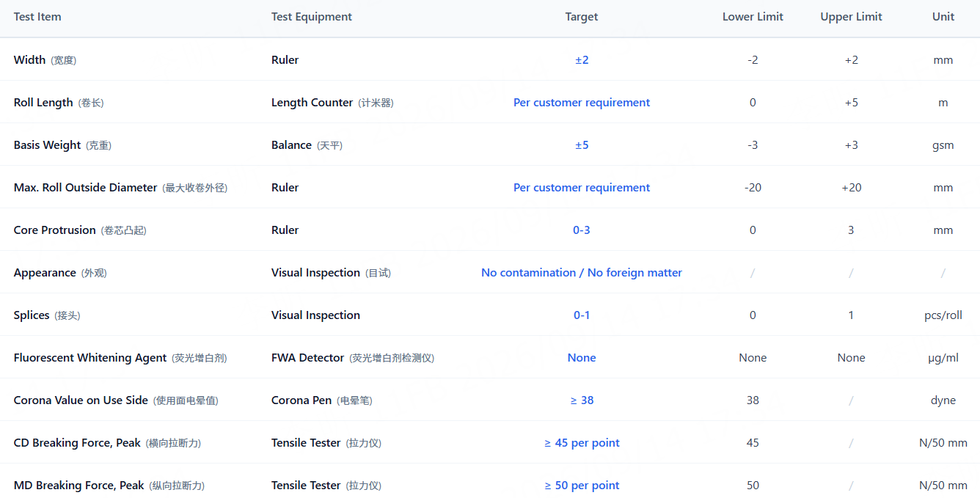This screenshot has width=980, height=498.
Task: Select "N/50 mm" in CD Breaking Force row
Action: (943, 443)
